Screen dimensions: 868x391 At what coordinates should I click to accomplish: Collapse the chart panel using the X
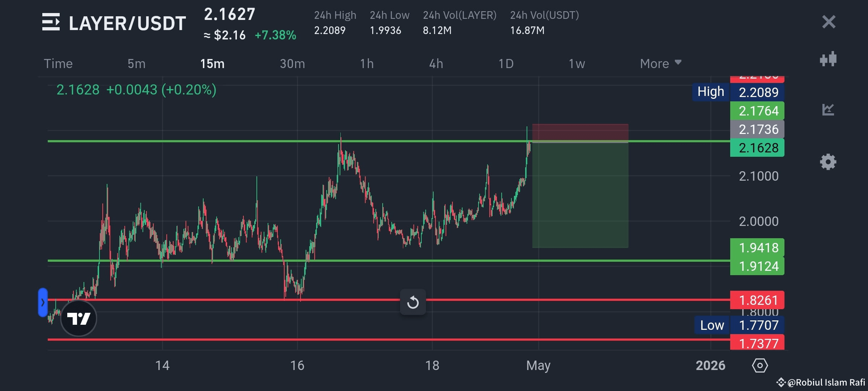click(x=828, y=22)
